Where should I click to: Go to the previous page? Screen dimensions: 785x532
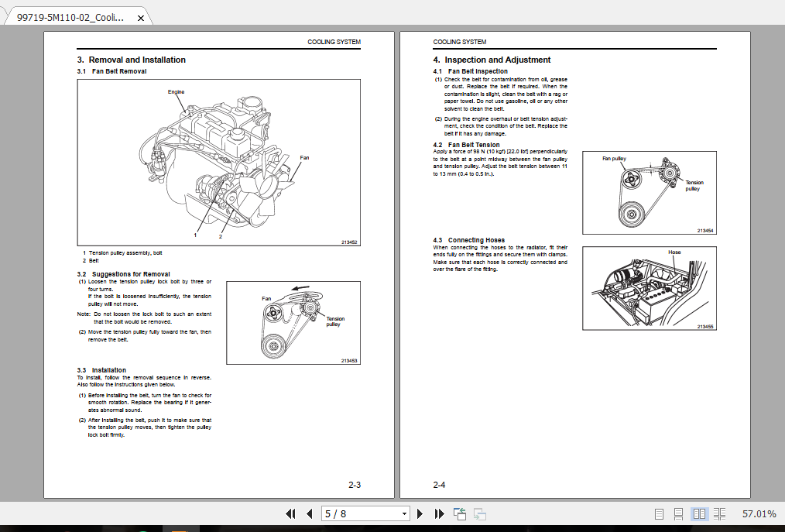coord(308,513)
